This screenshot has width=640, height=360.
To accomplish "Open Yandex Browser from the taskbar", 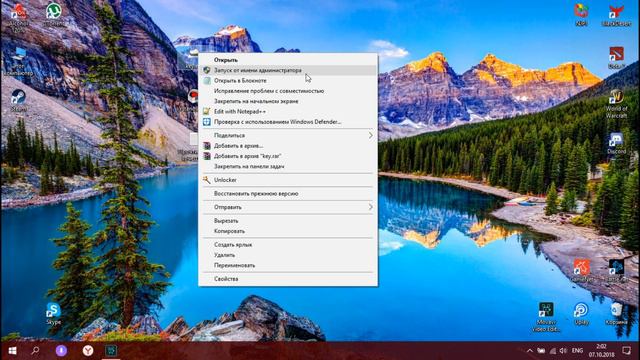I will coord(88,351).
